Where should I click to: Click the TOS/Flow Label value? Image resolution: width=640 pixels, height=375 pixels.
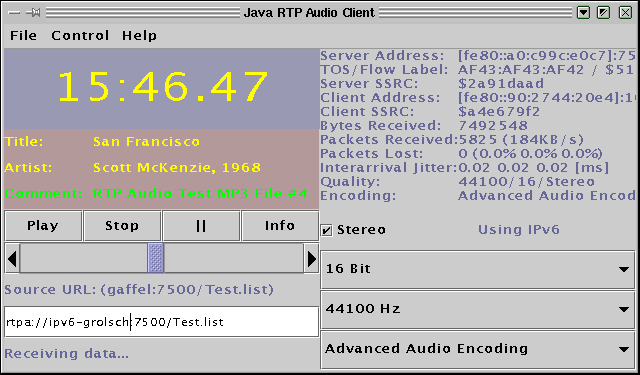(547, 70)
